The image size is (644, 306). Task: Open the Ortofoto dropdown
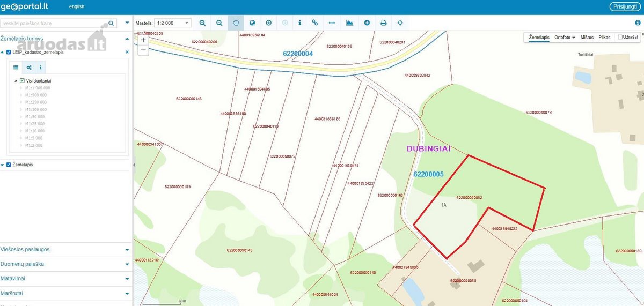click(565, 38)
